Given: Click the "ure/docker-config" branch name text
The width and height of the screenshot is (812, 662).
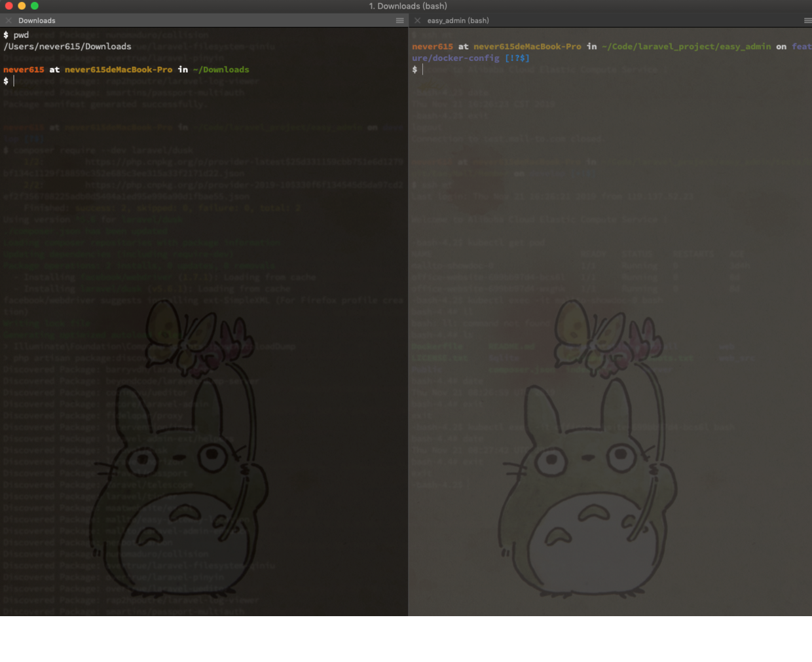Looking at the screenshot, I should coord(456,58).
